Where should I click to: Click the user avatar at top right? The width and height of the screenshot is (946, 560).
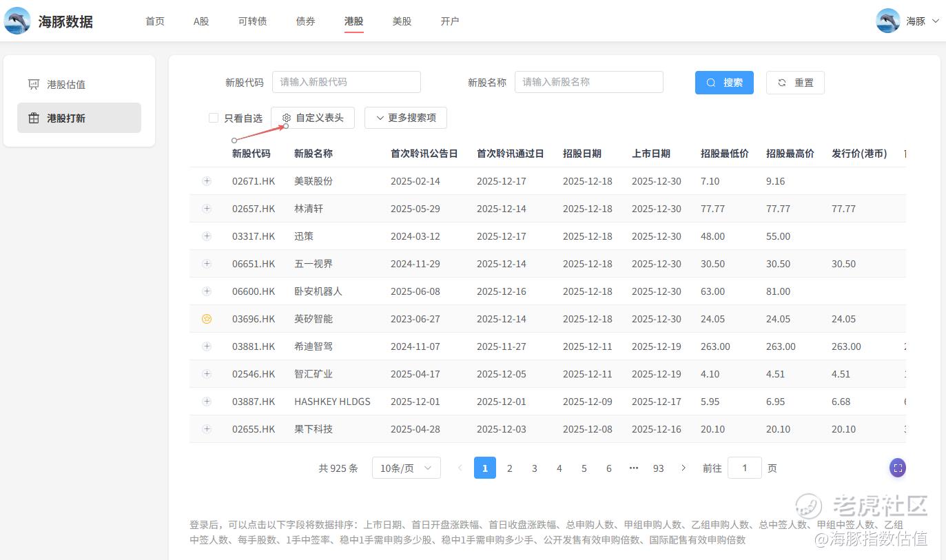[887, 21]
